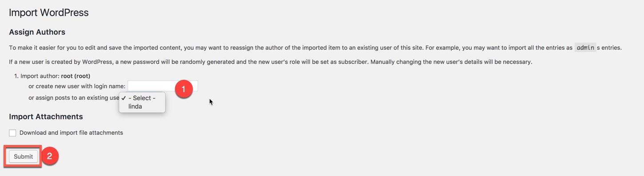Click the bold 'root (root)' author name

76,76
